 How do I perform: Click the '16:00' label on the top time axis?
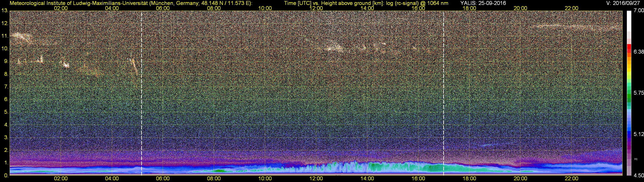click(418, 8)
